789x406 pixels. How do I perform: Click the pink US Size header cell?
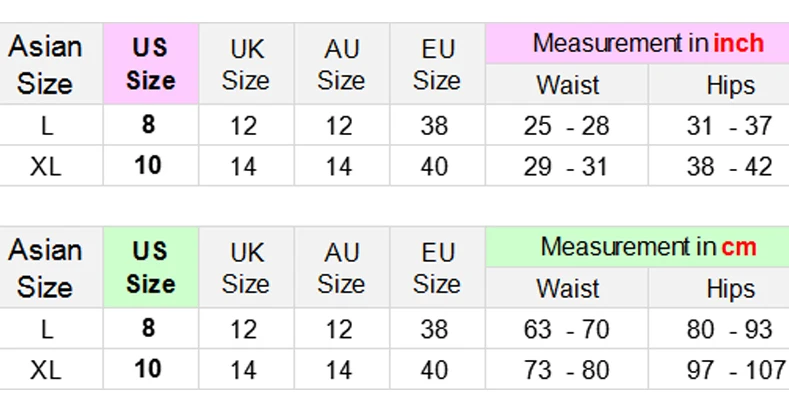[151, 63]
